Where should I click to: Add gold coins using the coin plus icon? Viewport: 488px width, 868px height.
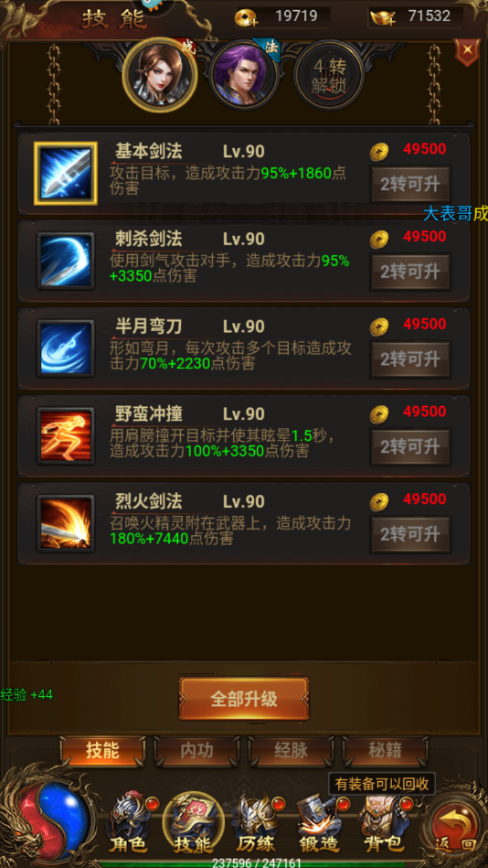coord(245,18)
